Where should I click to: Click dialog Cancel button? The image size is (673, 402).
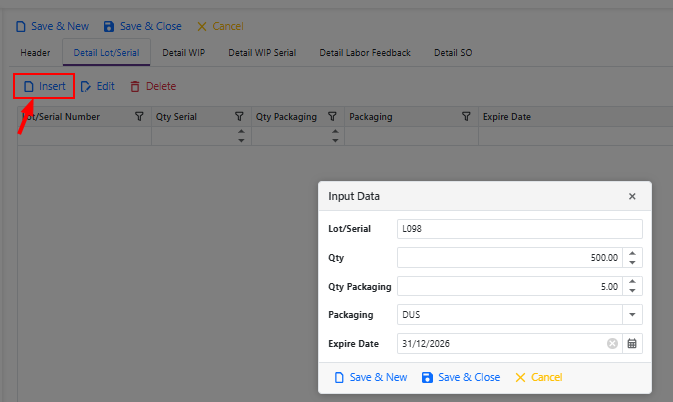(x=539, y=377)
